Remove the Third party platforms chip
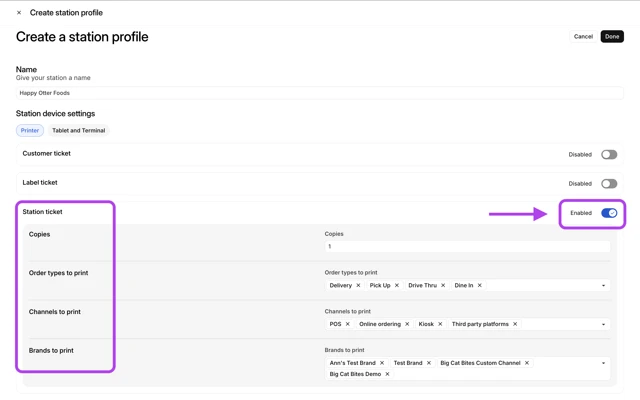Image resolution: width=640 pixels, height=400 pixels. coord(515,324)
